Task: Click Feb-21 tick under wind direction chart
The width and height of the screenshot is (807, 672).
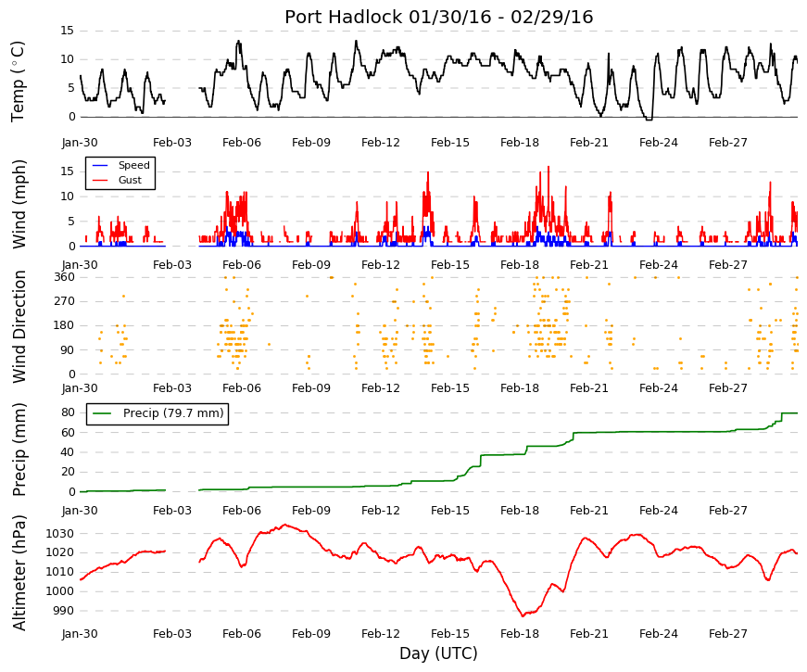Action: tap(588, 388)
